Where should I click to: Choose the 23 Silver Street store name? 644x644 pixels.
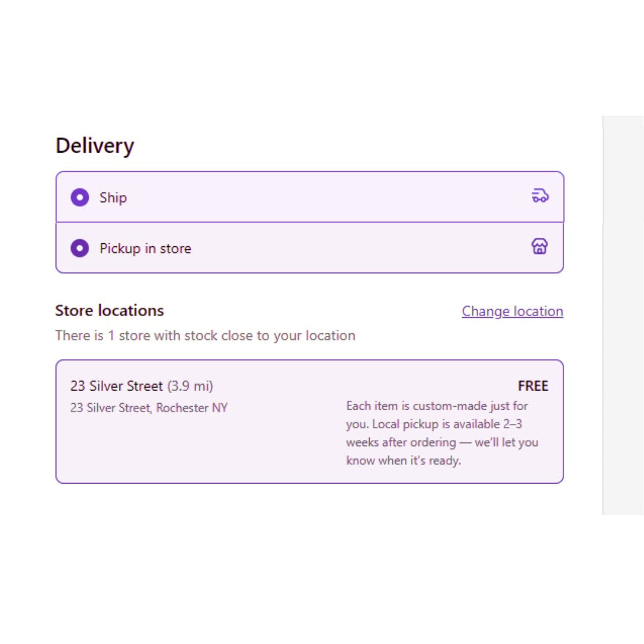pyautogui.click(x=116, y=386)
